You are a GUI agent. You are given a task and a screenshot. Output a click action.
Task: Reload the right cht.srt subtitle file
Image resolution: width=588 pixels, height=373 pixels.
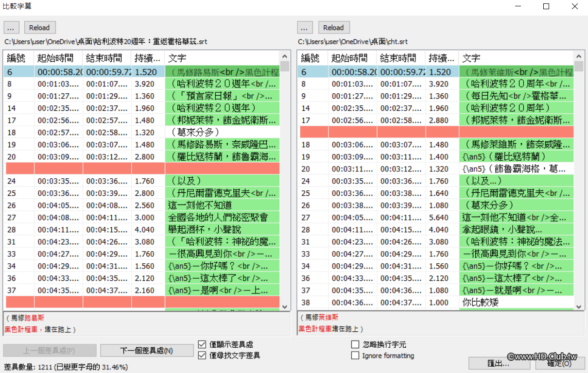(334, 28)
